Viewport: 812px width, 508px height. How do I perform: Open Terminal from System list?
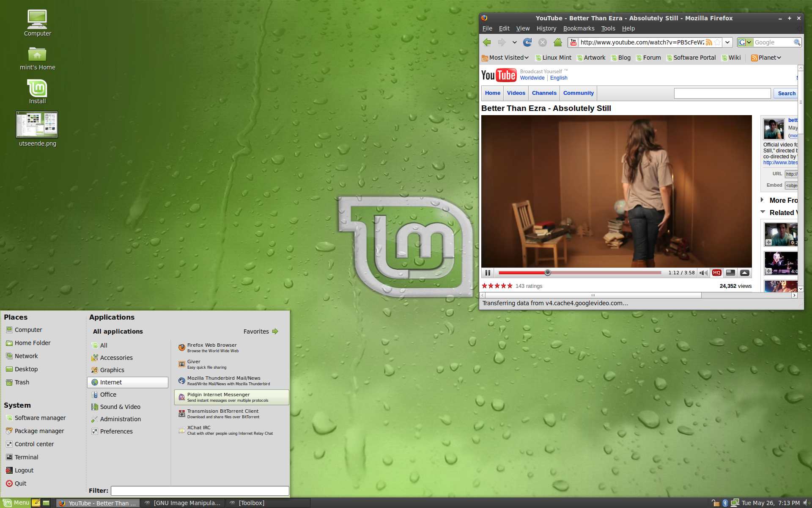(22, 457)
